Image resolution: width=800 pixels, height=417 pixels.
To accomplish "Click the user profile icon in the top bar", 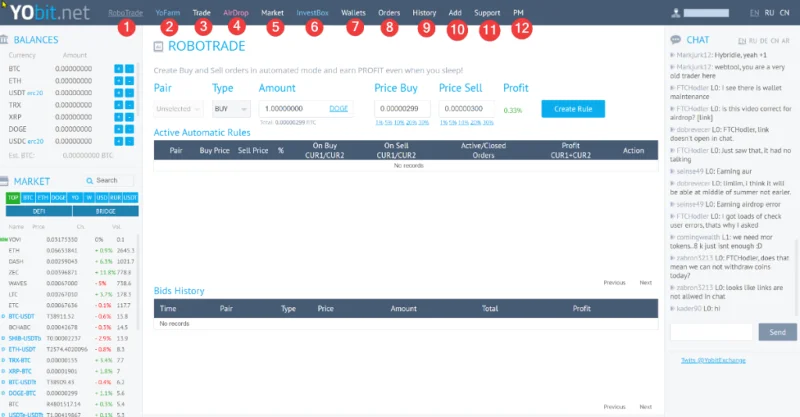I will pyautogui.click(x=676, y=13).
